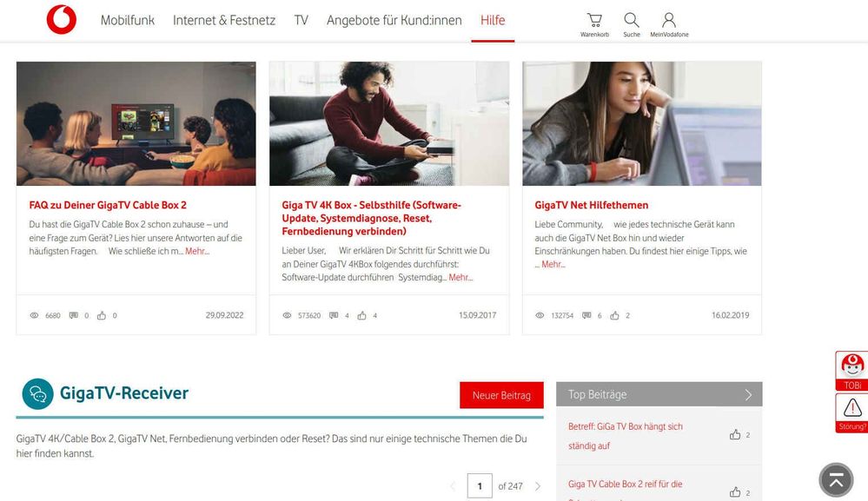Open the TOBi chatbot assistant
Screen dimensions: 868x501
[852, 371]
